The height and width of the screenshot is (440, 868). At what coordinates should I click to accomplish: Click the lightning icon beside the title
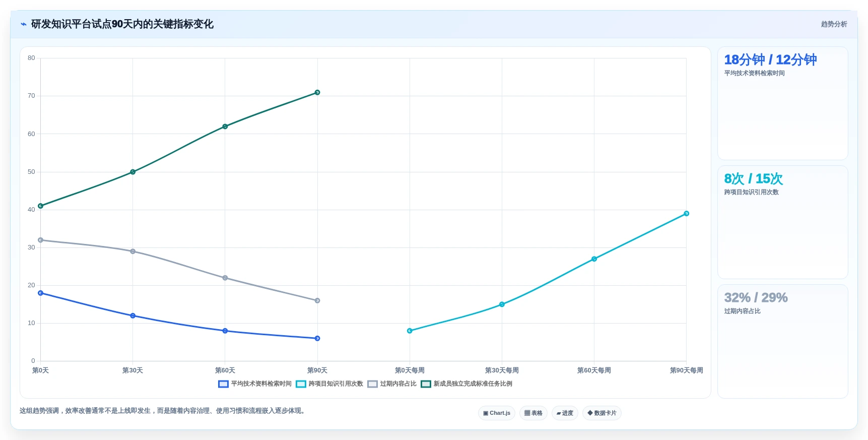coord(24,24)
